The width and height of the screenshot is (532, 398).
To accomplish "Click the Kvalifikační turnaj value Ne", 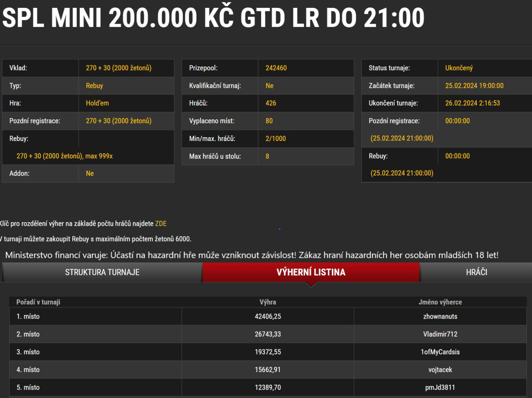I will (269, 86).
